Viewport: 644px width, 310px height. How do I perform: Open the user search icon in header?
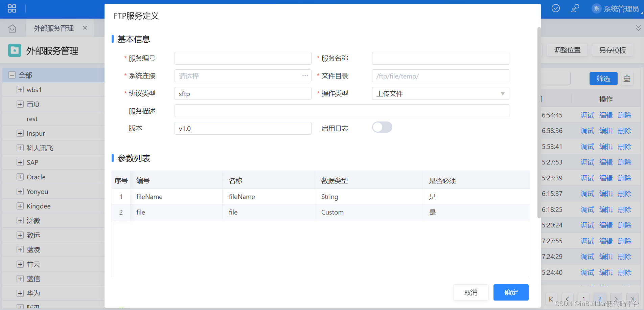(575, 8)
